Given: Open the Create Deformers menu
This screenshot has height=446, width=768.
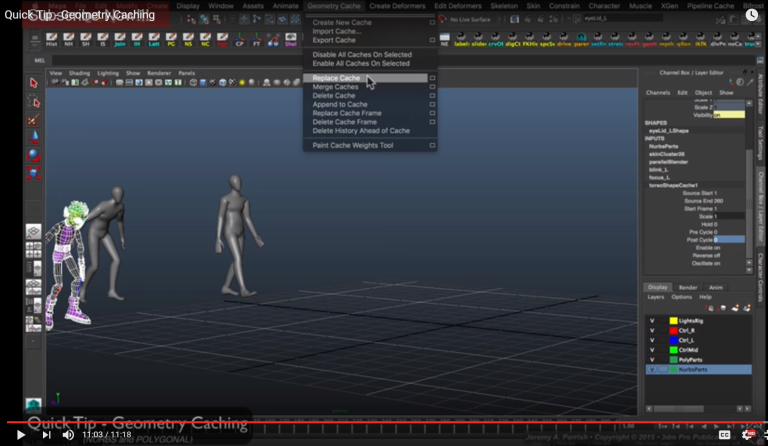Looking at the screenshot, I should pos(397,6).
